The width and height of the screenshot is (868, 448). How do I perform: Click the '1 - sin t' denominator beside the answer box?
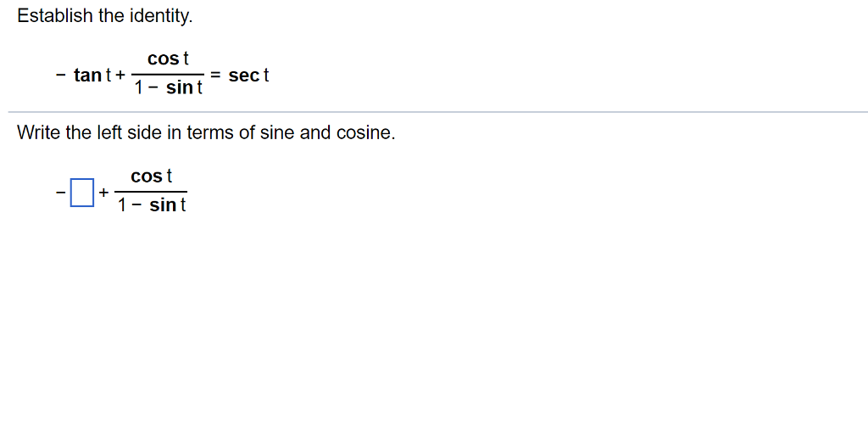coord(152,205)
